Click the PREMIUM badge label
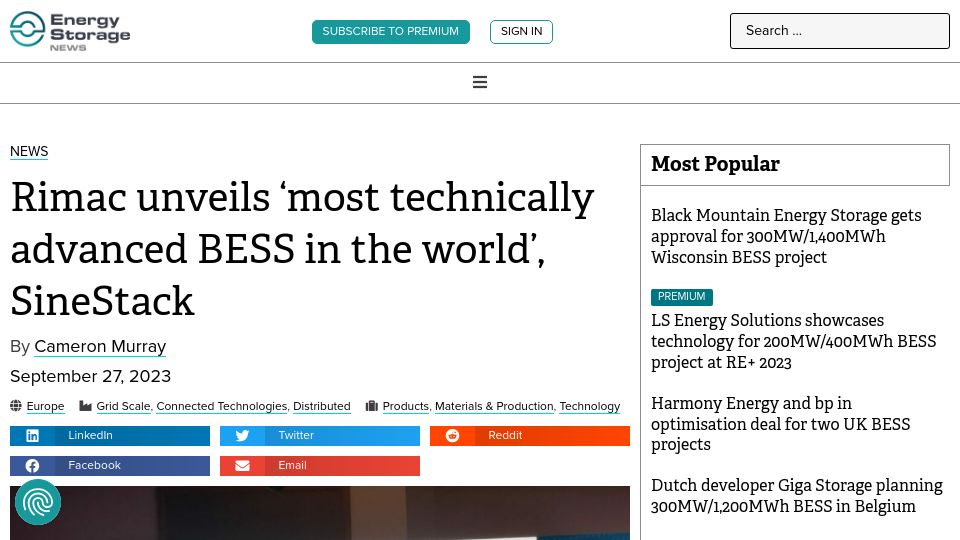This screenshot has width=960, height=540. point(681,296)
